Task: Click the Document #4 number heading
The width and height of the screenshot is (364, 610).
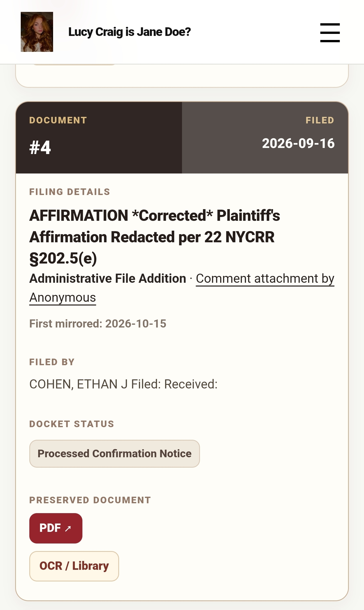Action: [40, 147]
